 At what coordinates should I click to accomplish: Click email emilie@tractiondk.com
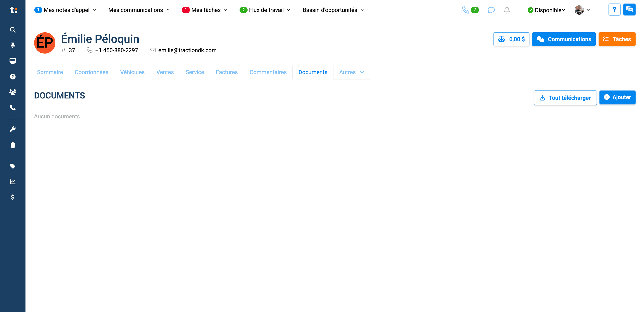point(187,50)
